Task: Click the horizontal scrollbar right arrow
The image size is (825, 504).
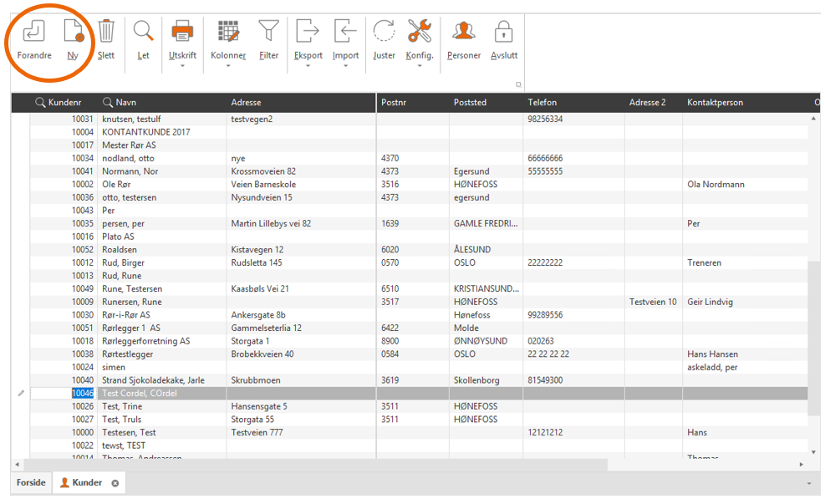Action: (802, 464)
